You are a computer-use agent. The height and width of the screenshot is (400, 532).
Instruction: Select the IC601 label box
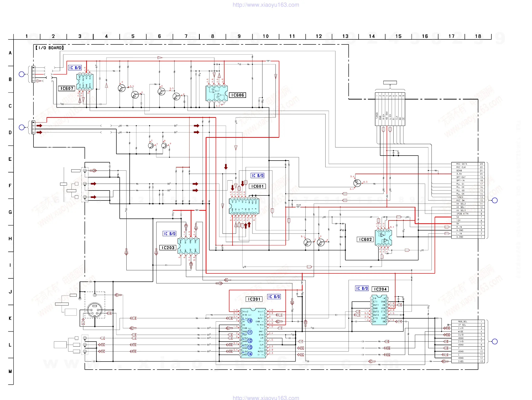tap(257, 186)
